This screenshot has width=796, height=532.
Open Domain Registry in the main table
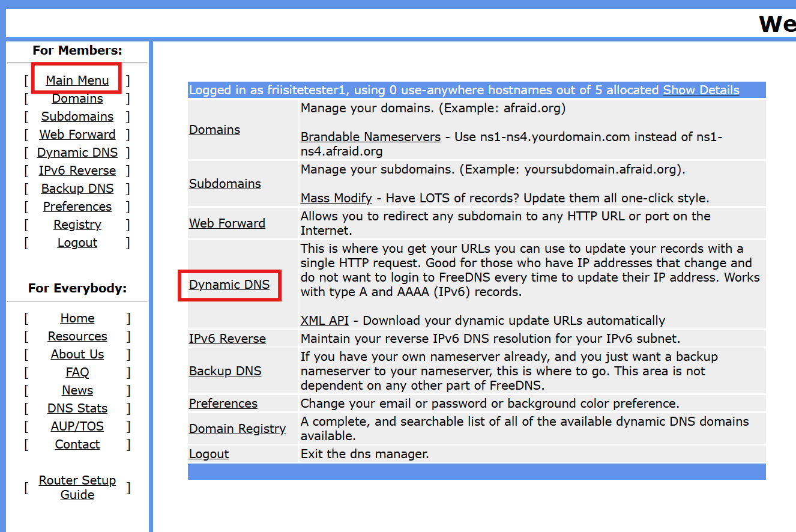coord(237,429)
